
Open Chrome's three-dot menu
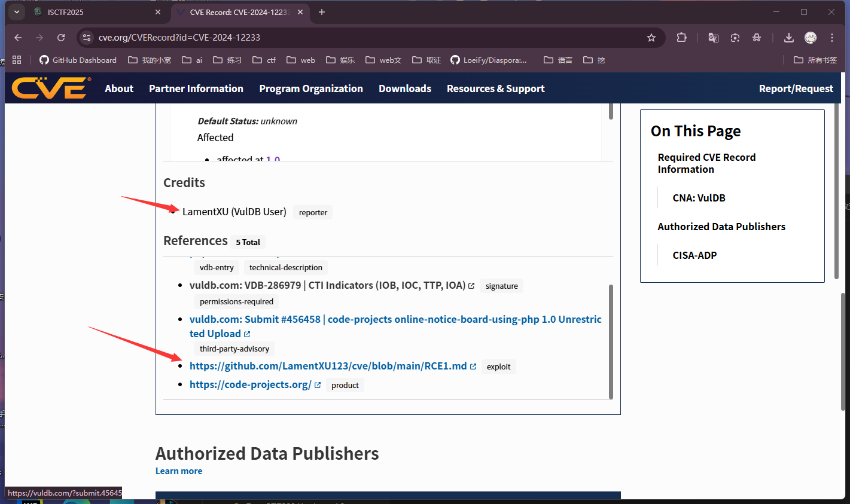[x=832, y=38]
